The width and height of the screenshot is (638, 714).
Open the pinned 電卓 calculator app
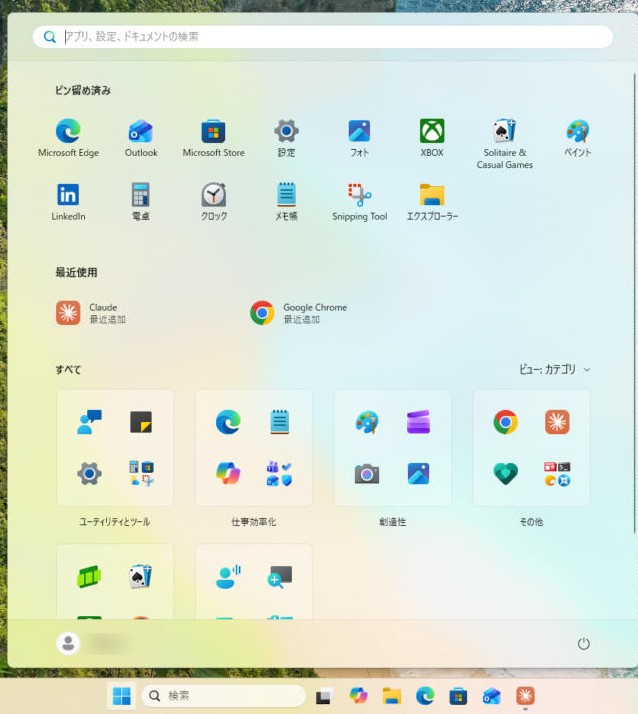point(141,202)
